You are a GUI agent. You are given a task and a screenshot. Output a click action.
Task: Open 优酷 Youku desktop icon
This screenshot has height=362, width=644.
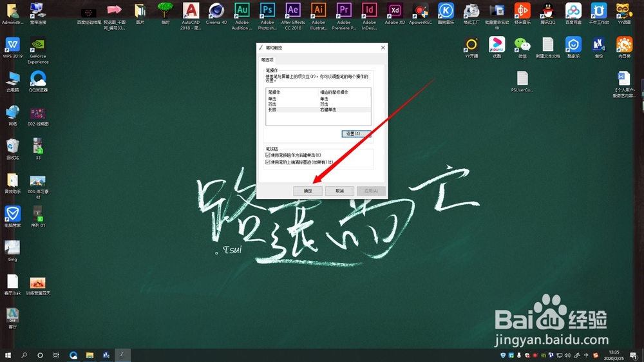(x=497, y=48)
